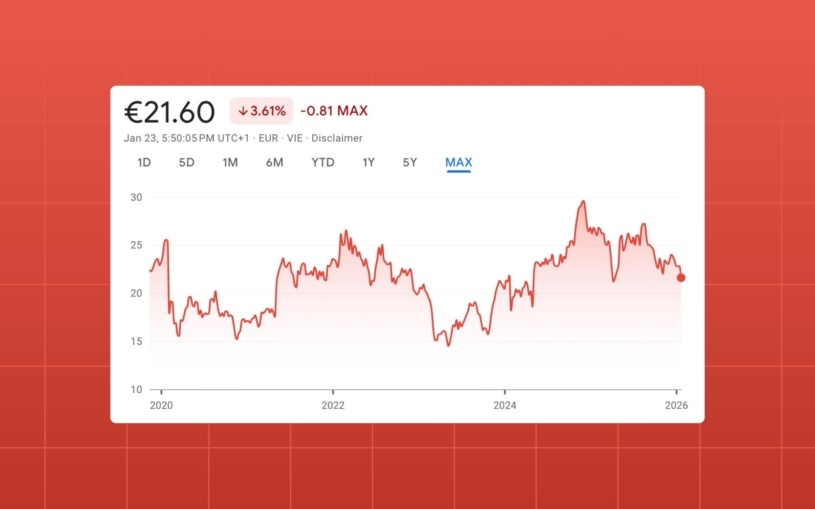Click the EUR currency label
This screenshot has height=509, width=815.
[x=268, y=138]
